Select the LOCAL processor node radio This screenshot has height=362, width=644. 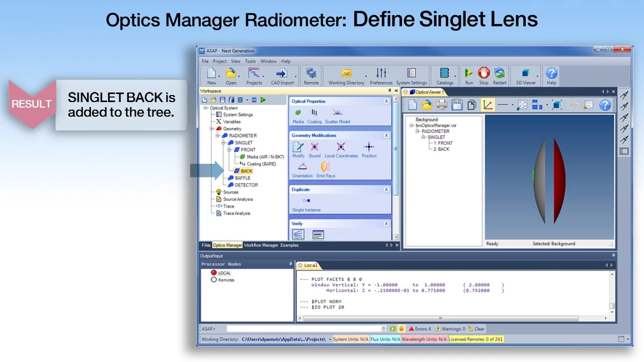pyautogui.click(x=214, y=273)
